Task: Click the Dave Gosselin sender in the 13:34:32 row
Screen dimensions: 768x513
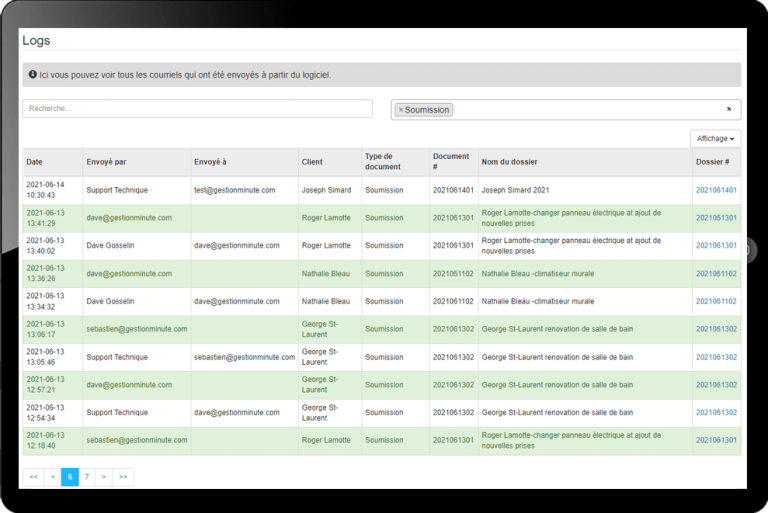Action: point(110,301)
